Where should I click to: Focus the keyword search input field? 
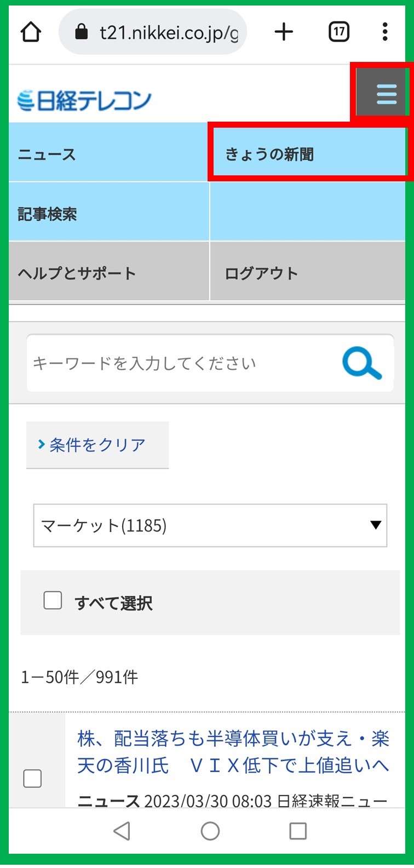point(181,364)
